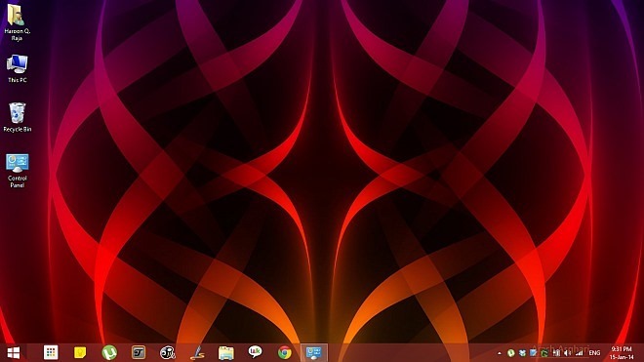Switch to the active Control Panel taskbar window

tap(314, 352)
